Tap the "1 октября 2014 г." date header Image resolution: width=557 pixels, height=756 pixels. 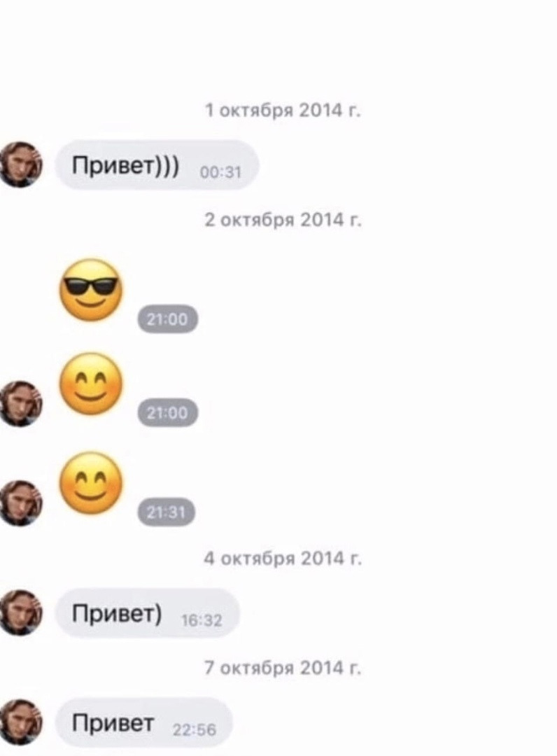click(283, 111)
